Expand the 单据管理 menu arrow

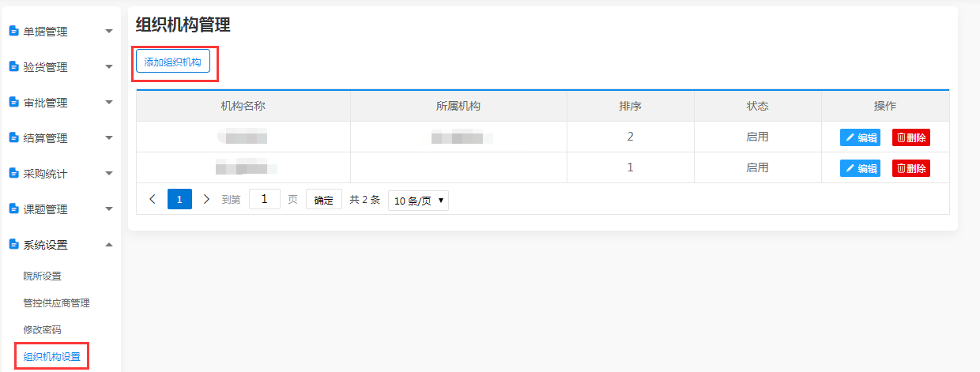point(109,32)
